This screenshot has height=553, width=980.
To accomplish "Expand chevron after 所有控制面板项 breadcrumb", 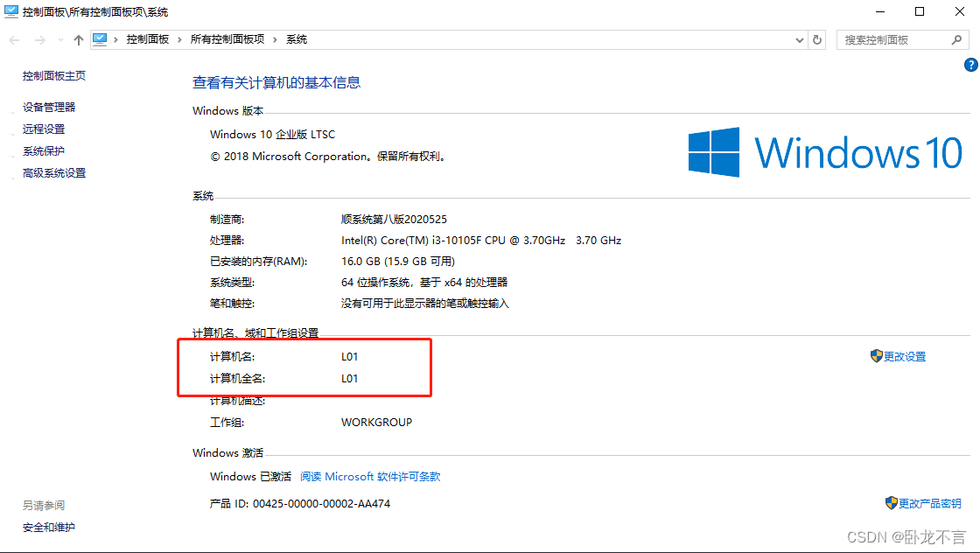I will click(x=275, y=39).
